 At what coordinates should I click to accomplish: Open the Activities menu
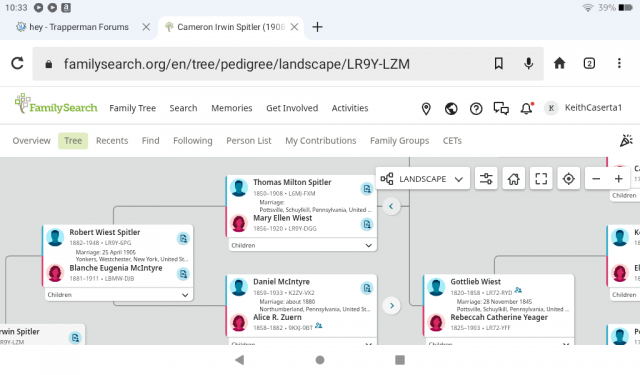(x=350, y=108)
